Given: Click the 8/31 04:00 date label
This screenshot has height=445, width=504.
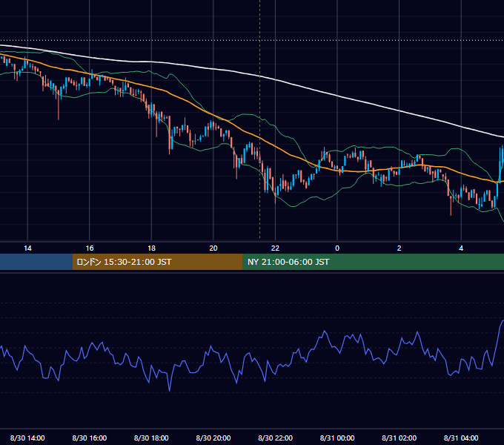Looking at the screenshot, I should pyautogui.click(x=461, y=438).
